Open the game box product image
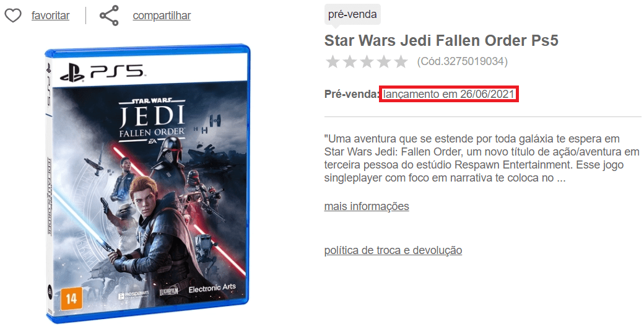The height and width of the screenshot is (329, 644). (x=147, y=183)
